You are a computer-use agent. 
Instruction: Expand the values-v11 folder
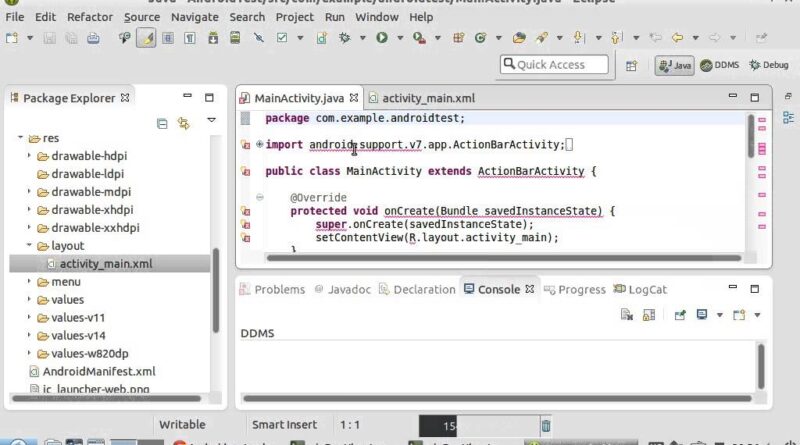tap(29, 317)
